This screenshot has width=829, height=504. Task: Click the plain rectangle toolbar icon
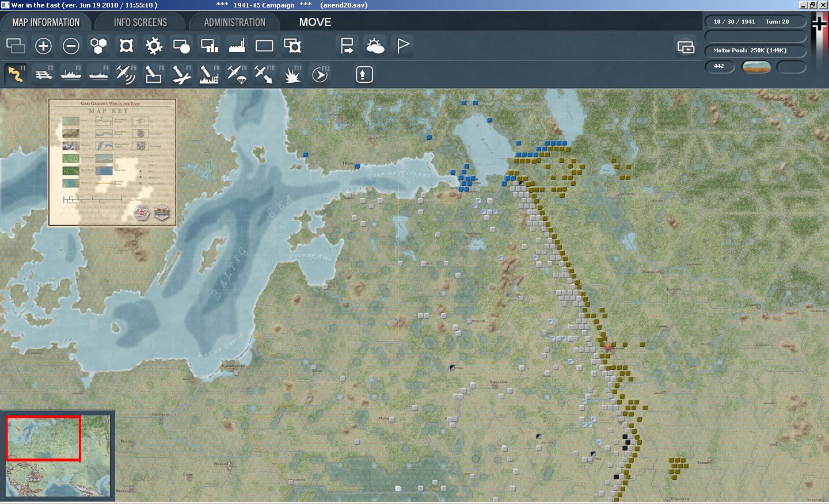[x=264, y=46]
